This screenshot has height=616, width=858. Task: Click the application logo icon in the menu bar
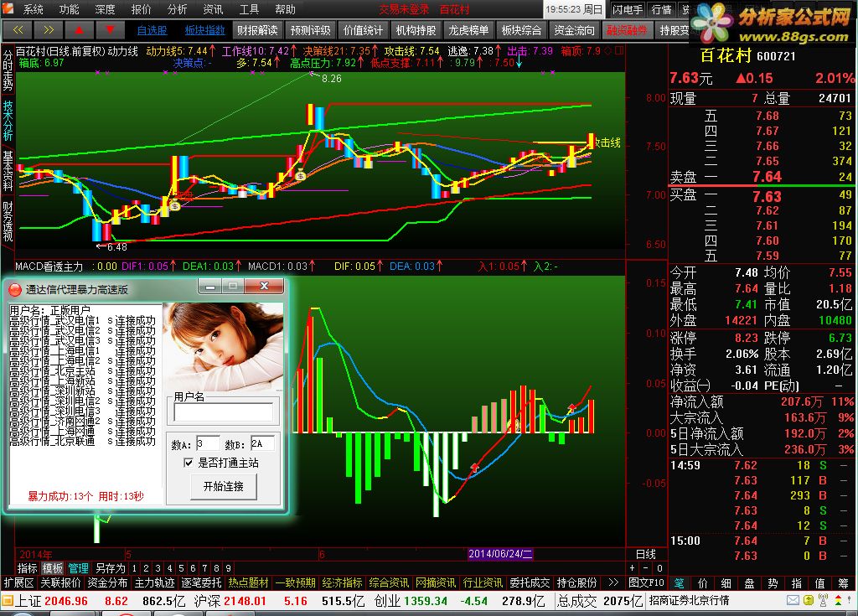pyautogui.click(x=9, y=9)
